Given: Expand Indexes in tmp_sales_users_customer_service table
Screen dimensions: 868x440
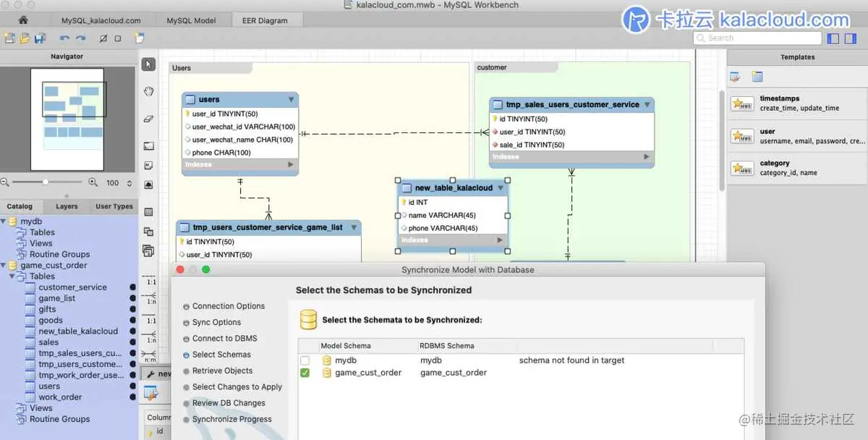Looking at the screenshot, I should (x=647, y=157).
